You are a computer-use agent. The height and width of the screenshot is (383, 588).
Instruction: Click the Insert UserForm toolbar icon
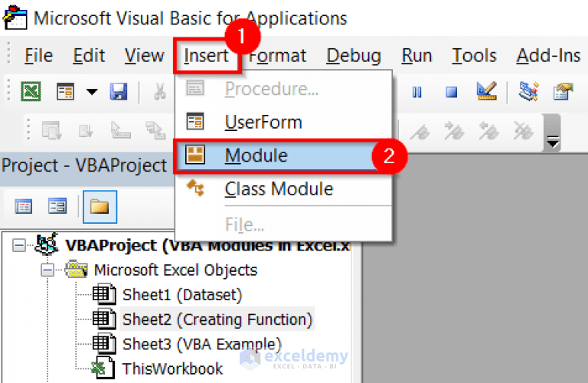[65, 91]
